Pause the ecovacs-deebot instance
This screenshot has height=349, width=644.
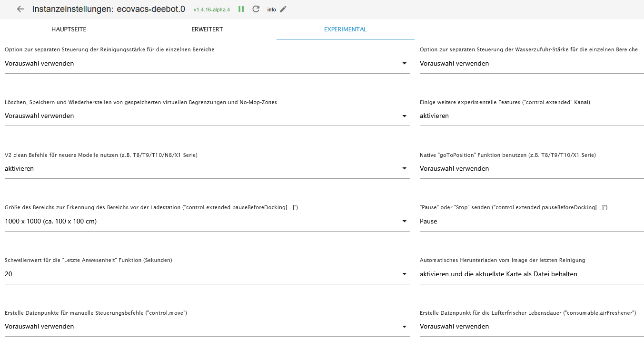click(x=241, y=9)
